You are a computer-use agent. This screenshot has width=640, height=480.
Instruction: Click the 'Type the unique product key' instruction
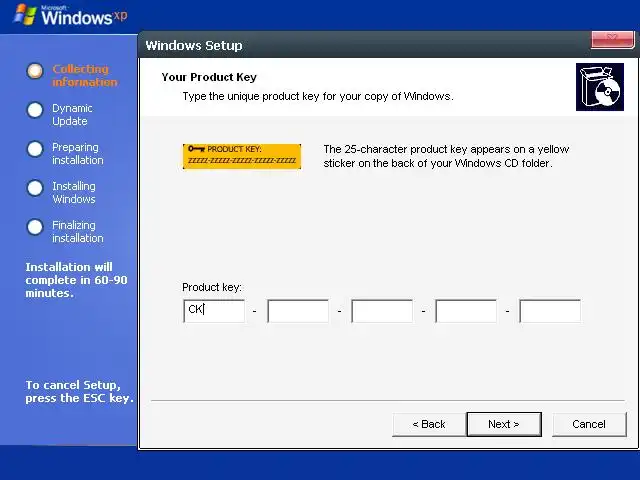(x=318, y=96)
